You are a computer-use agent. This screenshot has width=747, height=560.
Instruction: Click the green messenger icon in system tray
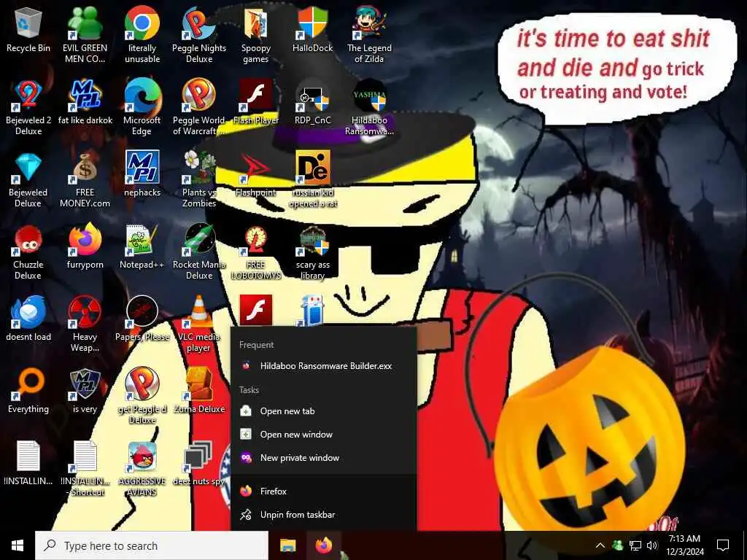[617, 545]
